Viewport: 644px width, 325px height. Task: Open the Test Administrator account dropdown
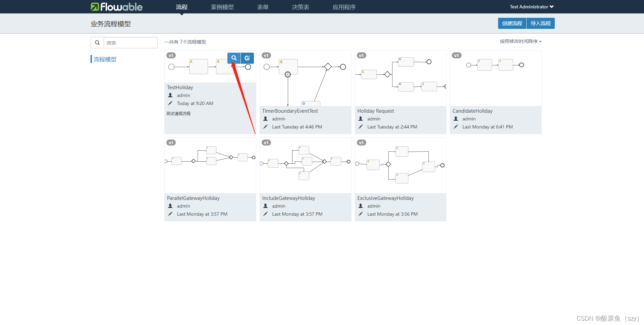(x=531, y=7)
